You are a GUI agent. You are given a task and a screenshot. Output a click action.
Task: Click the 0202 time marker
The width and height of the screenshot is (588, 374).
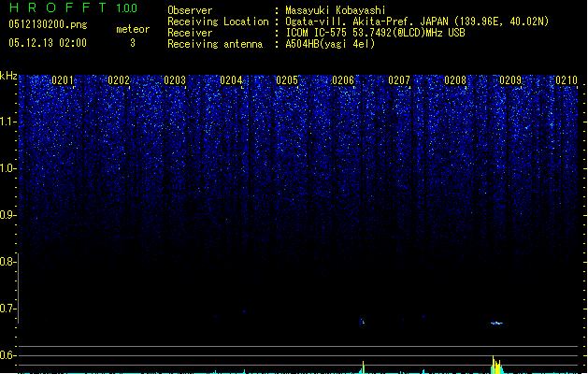pyautogui.click(x=119, y=80)
